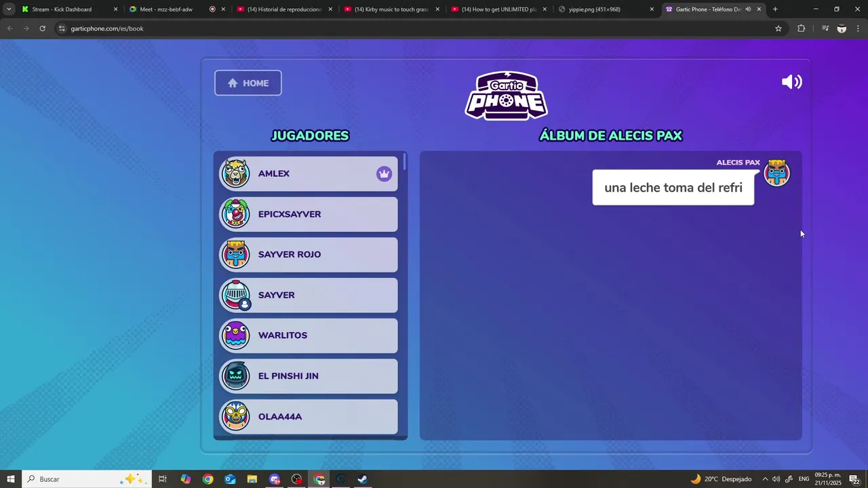Select player AMLEX in the list

coord(309,174)
